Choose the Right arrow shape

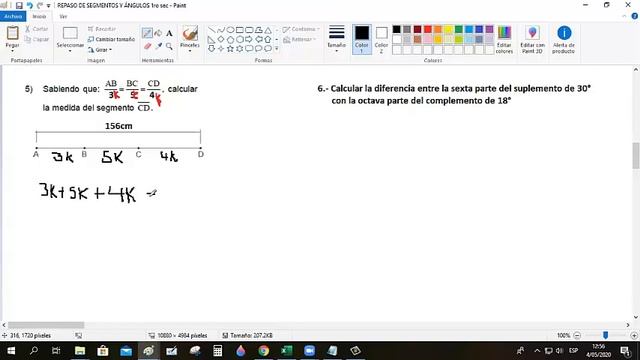tap(249, 39)
